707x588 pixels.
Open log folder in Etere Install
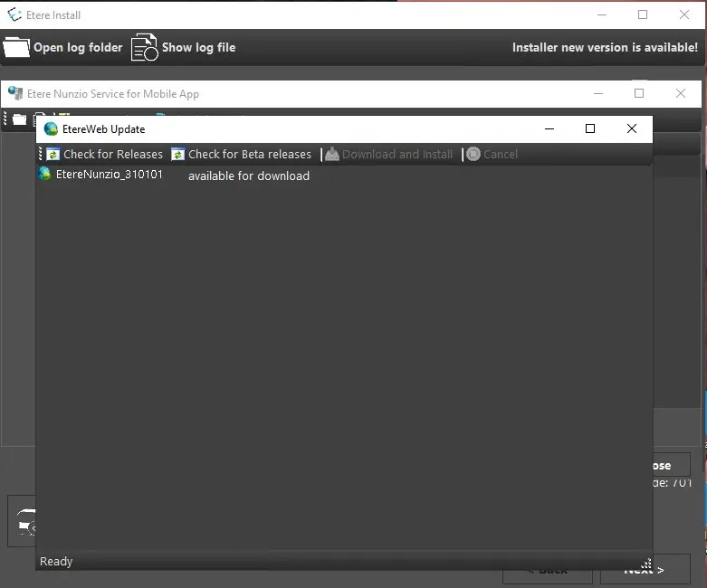tap(62, 47)
